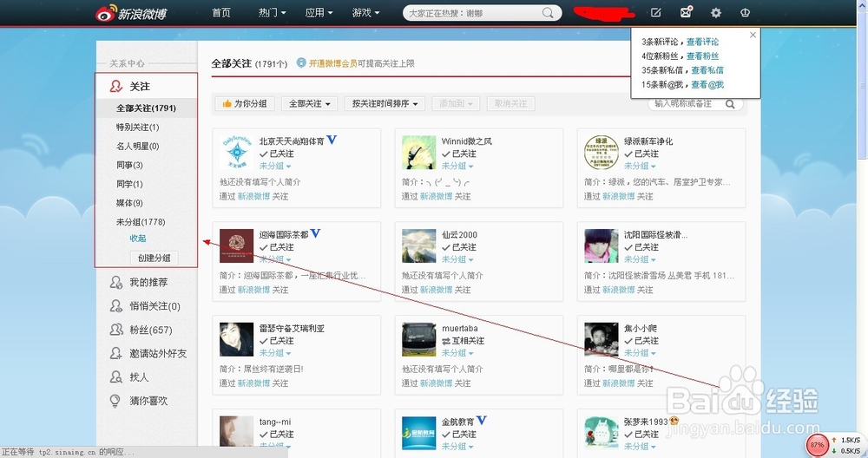Screen dimensions: 868x458
Task: Open 未分组 dropdown for 仙云2000
Action: pos(457,259)
